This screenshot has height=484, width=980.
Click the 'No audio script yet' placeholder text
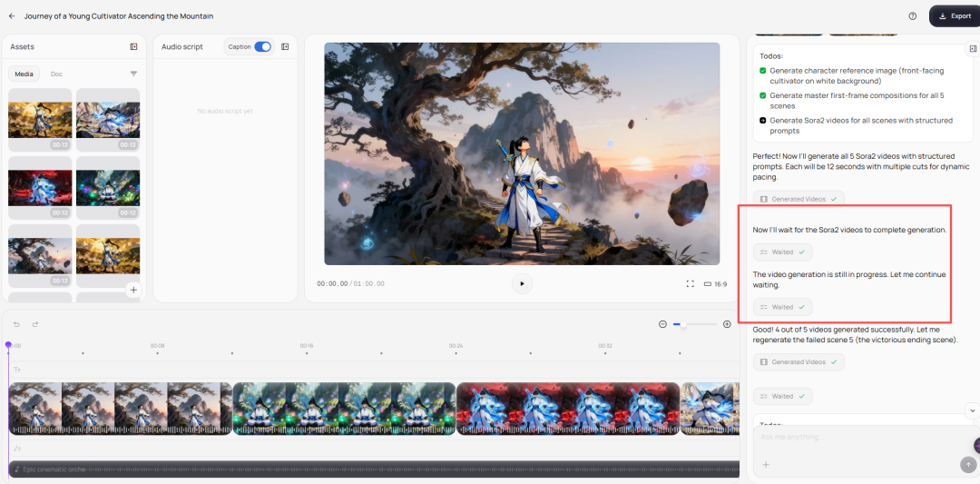[x=225, y=111]
